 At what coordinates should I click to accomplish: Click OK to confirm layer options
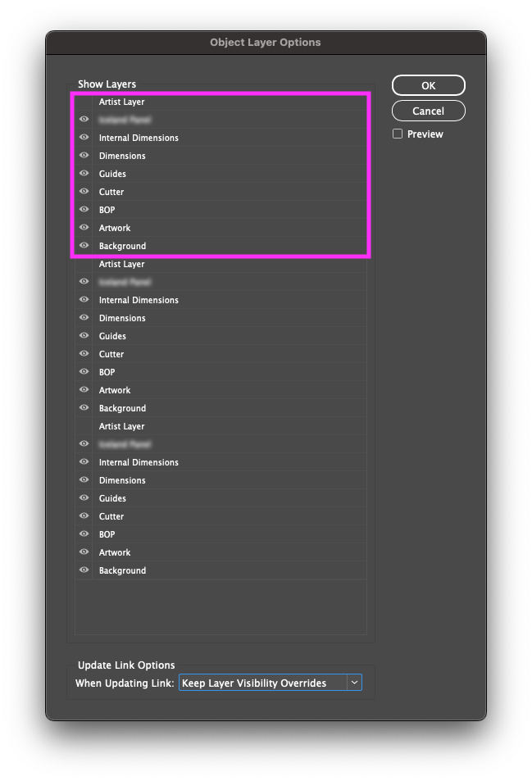[428, 85]
